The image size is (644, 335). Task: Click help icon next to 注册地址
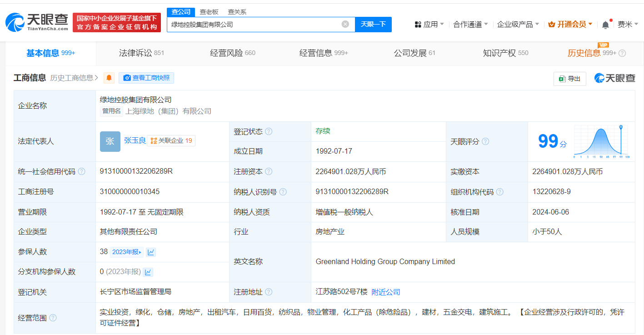(269, 292)
